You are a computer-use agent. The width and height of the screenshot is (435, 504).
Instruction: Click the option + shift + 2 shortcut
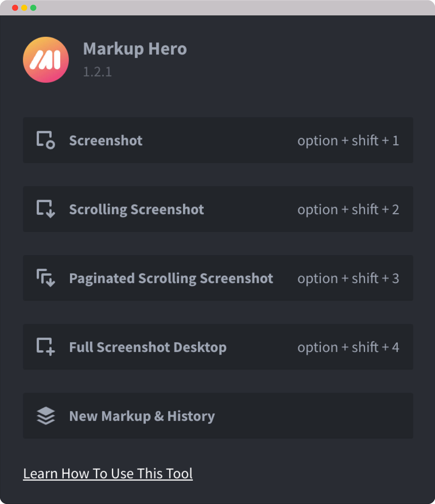(348, 209)
